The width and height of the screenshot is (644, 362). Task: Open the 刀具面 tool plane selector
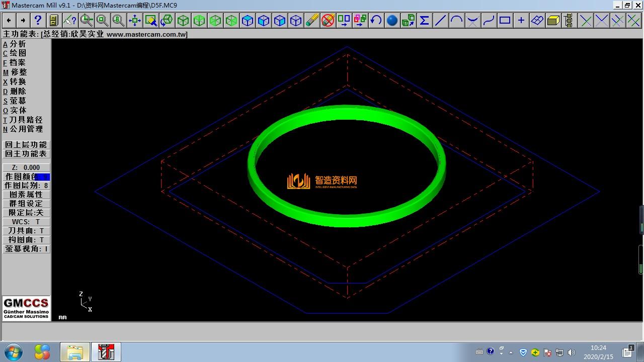pos(26,231)
